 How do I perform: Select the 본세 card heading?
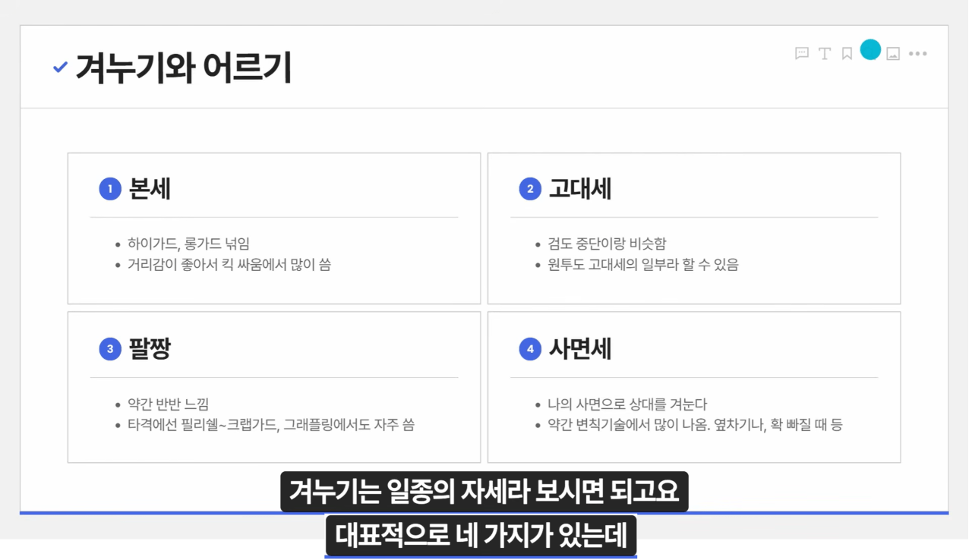click(x=150, y=189)
